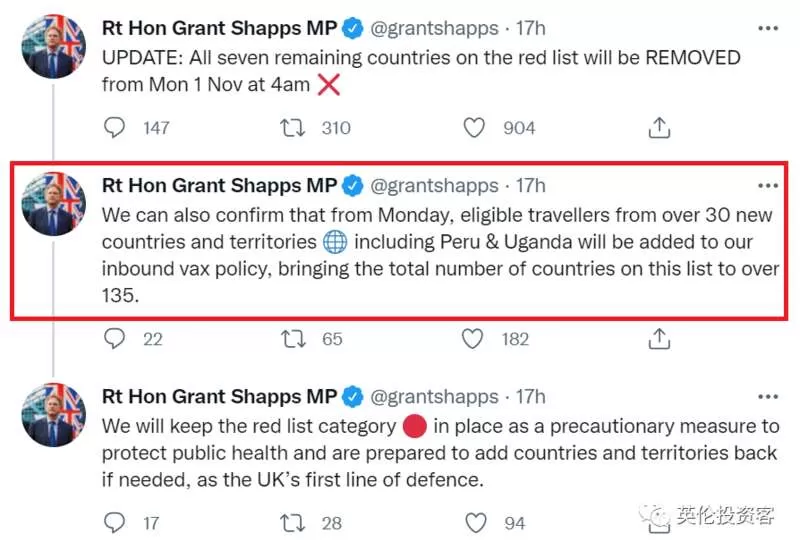Open more options on first tweet
The width and height of the screenshot is (800, 550).
(x=768, y=28)
